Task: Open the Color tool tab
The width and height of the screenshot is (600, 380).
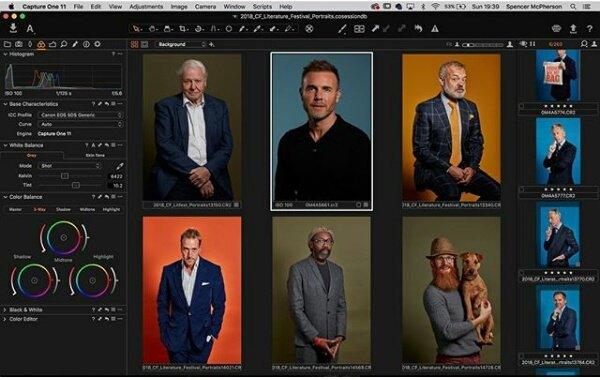Action: click(x=41, y=44)
